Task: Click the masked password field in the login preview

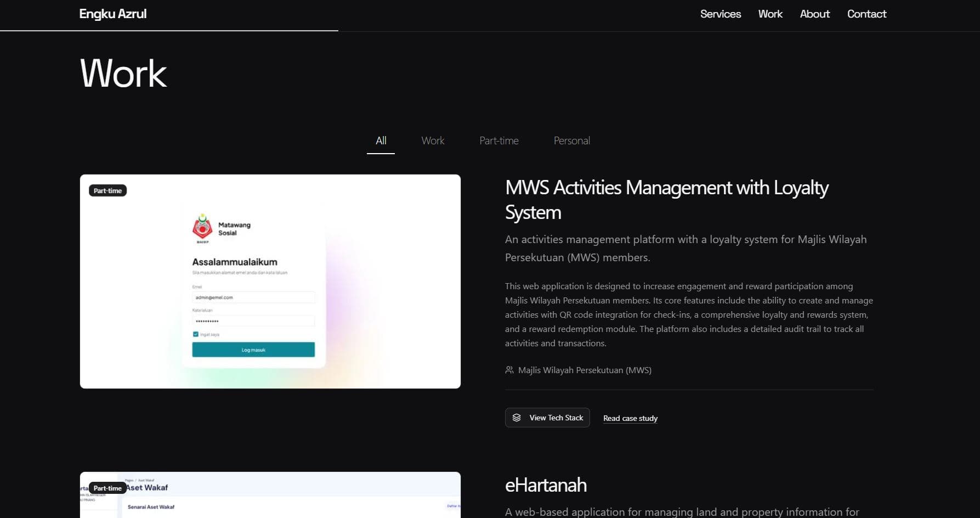Action: [x=253, y=321]
